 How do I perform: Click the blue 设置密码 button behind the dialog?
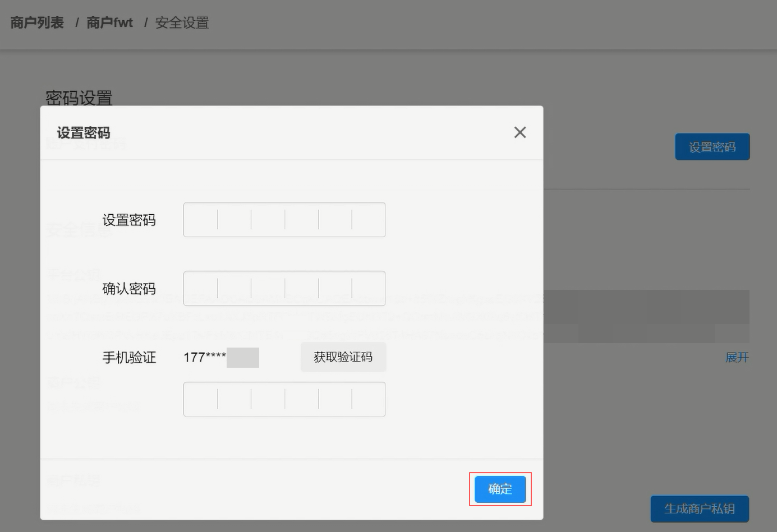[712, 146]
